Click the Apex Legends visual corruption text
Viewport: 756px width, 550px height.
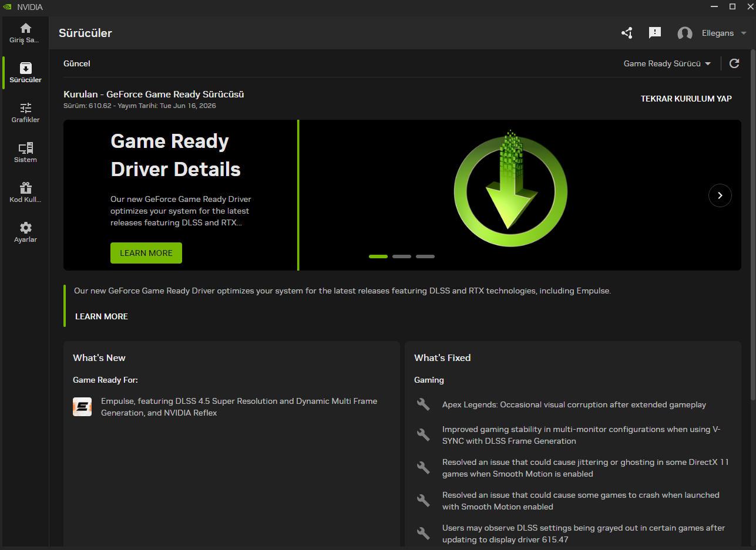(574, 404)
